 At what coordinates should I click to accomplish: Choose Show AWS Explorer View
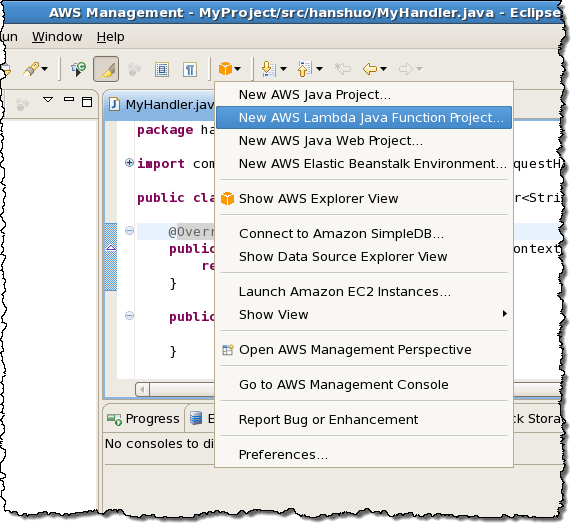(364, 198)
